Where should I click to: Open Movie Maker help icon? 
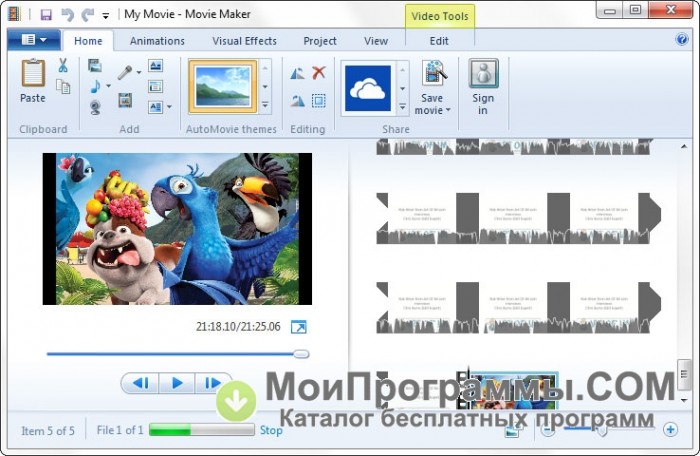pos(682,39)
